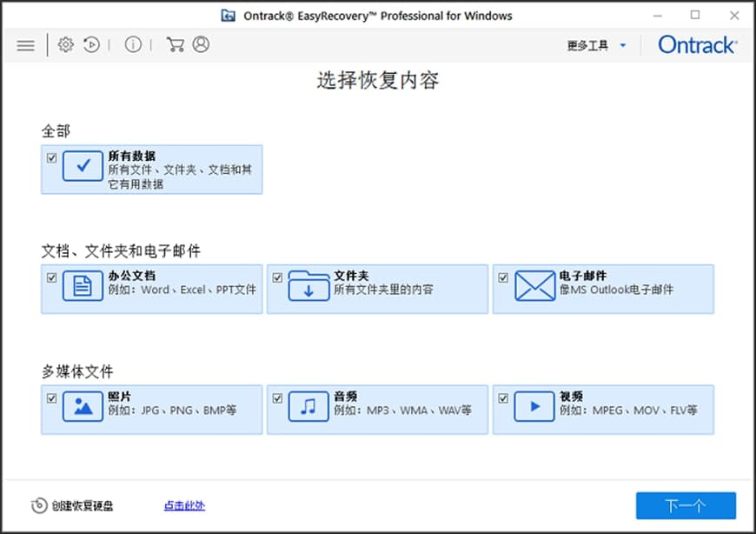Toggle the 音频 checkbox
Viewport: 756px width, 534px height.
click(x=277, y=397)
